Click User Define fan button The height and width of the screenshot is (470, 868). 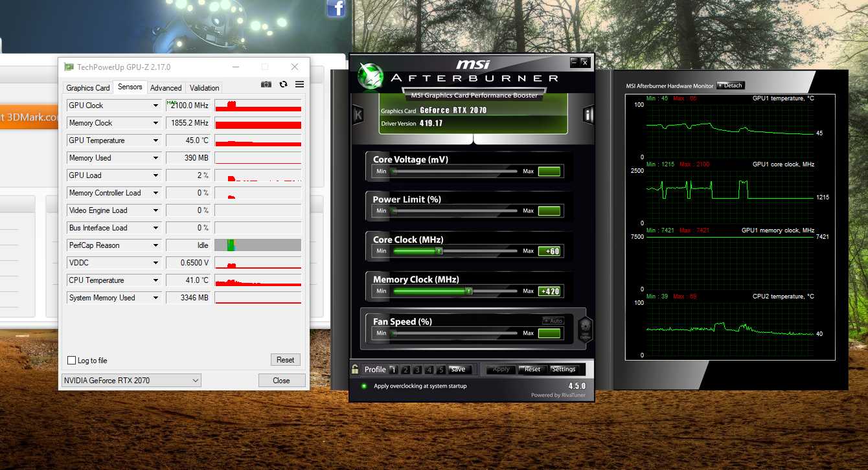point(585,330)
